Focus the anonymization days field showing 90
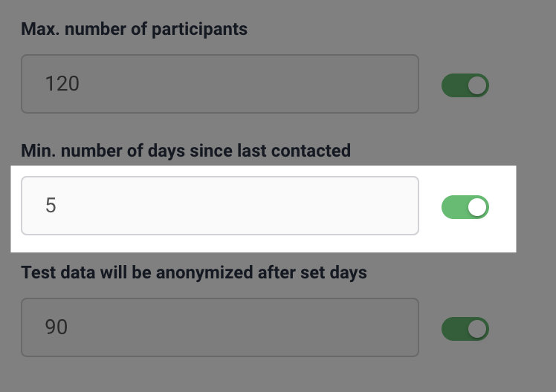The height and width of the screenshot is (392, 556). pos(220,327)
